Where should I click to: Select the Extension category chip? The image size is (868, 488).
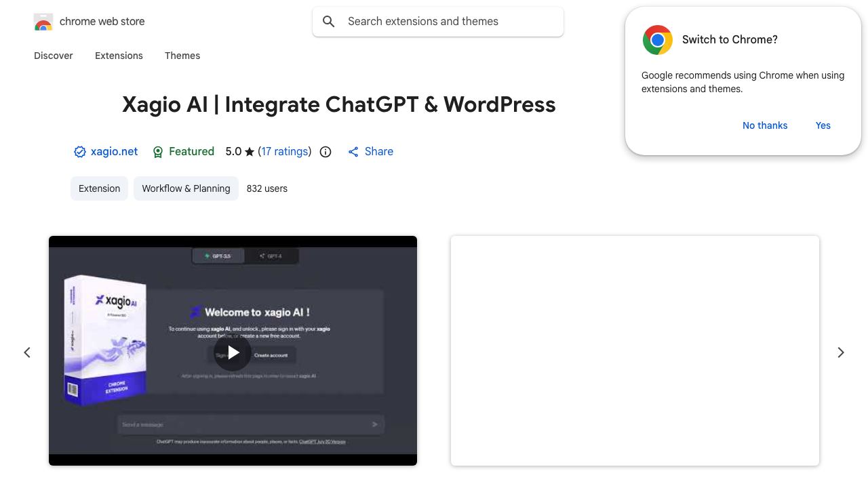click(x=99, y=188)
